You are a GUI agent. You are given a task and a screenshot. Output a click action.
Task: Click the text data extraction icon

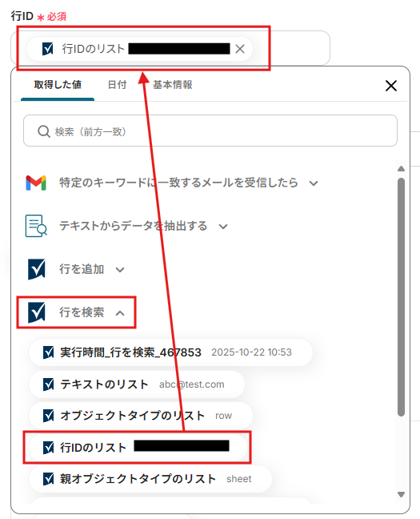pyautogui.click(x=36, y=226)
